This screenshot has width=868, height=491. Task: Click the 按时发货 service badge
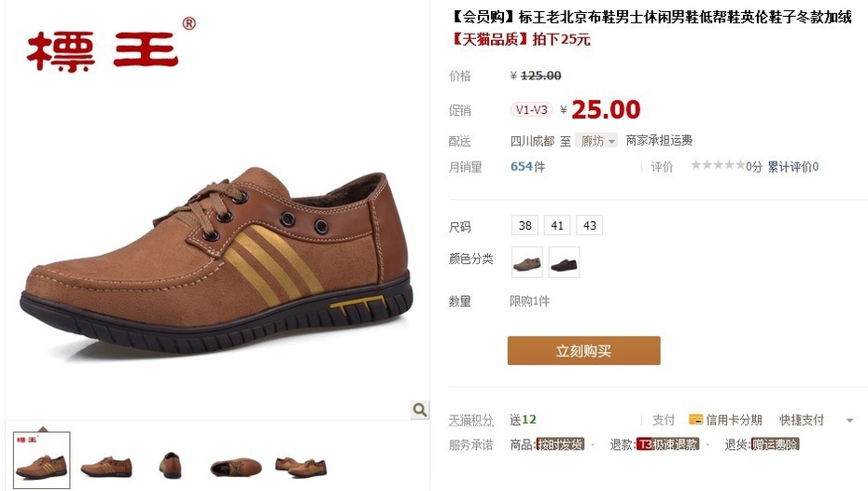[560, 444]
